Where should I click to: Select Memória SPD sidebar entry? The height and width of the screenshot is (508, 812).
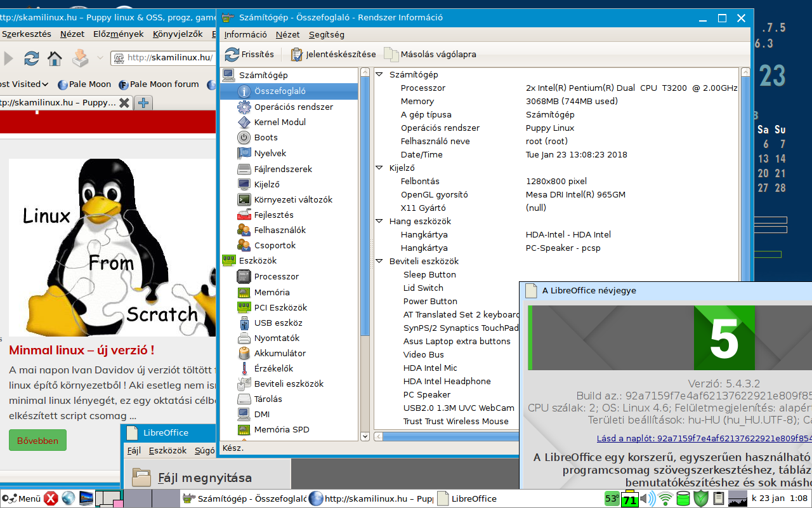(282, 429)
